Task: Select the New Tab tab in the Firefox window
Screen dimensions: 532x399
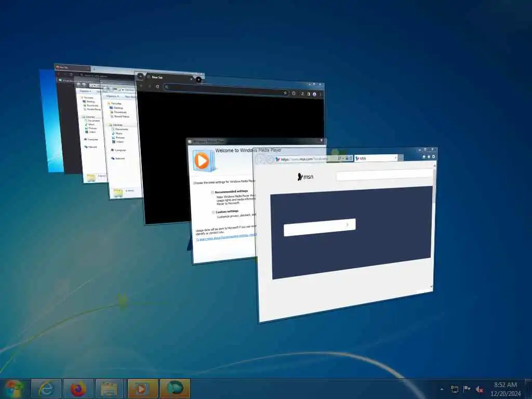Action: [x=72, y=68]
